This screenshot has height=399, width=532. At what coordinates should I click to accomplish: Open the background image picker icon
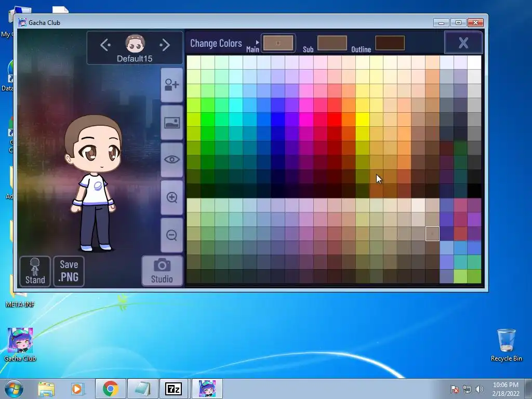pos(171,123)
